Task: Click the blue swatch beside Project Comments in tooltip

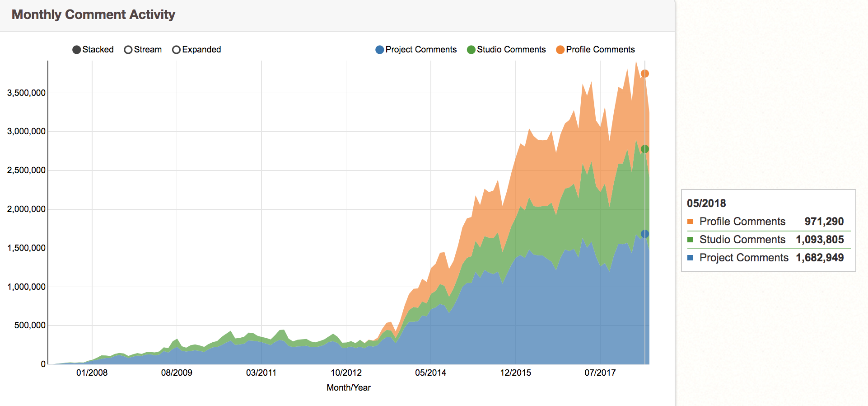Action: pyautogui.click(x=690, y=258)
